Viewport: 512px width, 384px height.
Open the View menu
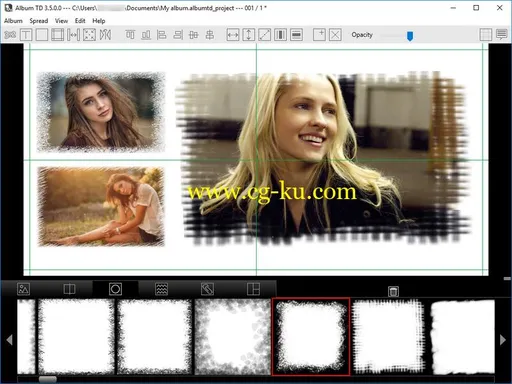[61, 21]
